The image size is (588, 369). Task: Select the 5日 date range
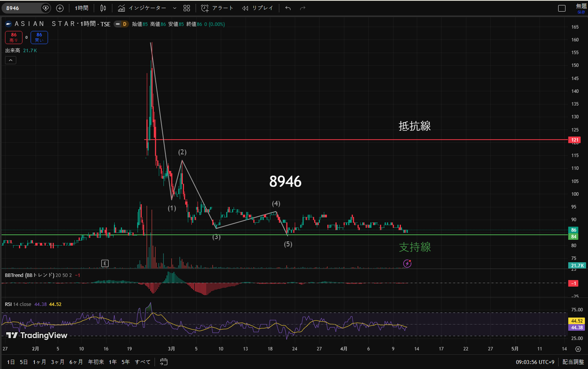[24, 362]
